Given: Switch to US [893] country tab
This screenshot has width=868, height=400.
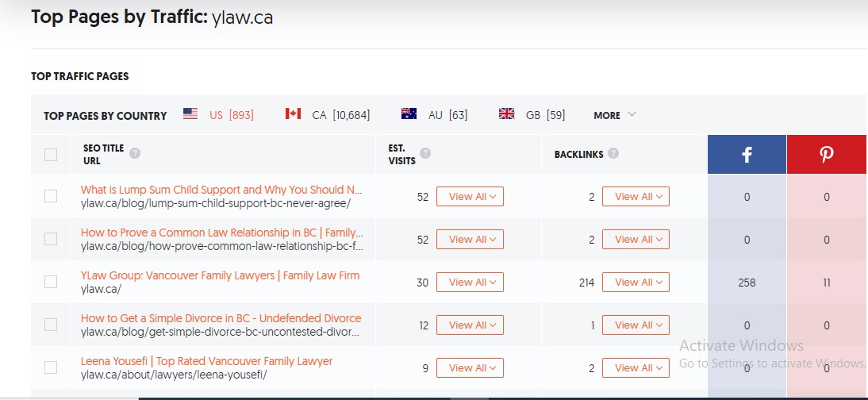Looking at the screenshot, I should pyautogui.click(x=232, y=115).
